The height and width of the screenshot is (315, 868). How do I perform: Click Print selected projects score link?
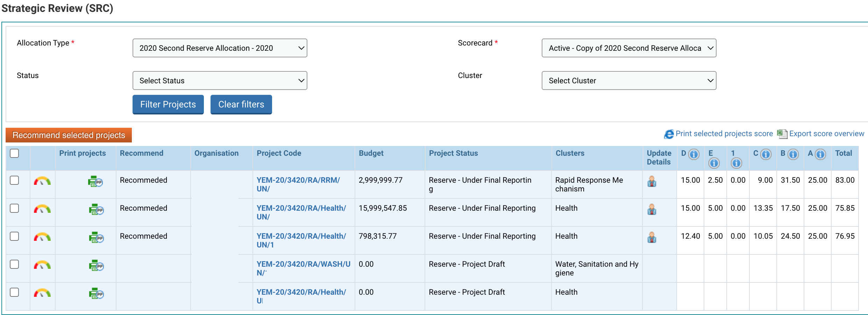pos(724,134)
